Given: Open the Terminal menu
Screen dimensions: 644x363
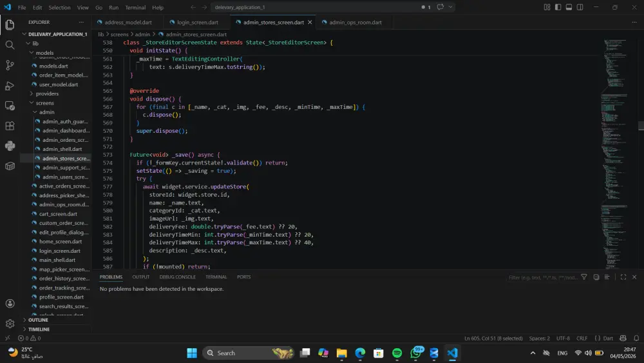Looking at the screenshot, I should coord(135,7).
